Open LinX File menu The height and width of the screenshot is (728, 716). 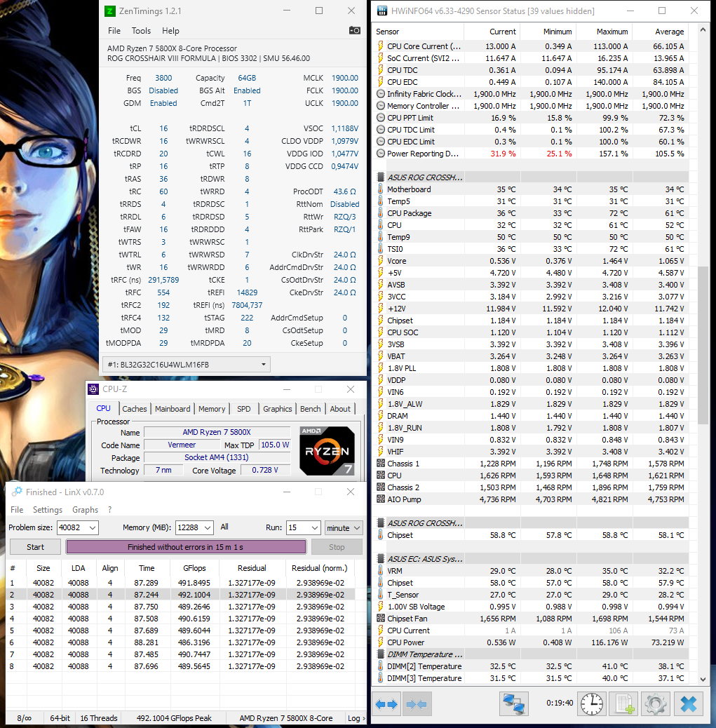(17, 509)
